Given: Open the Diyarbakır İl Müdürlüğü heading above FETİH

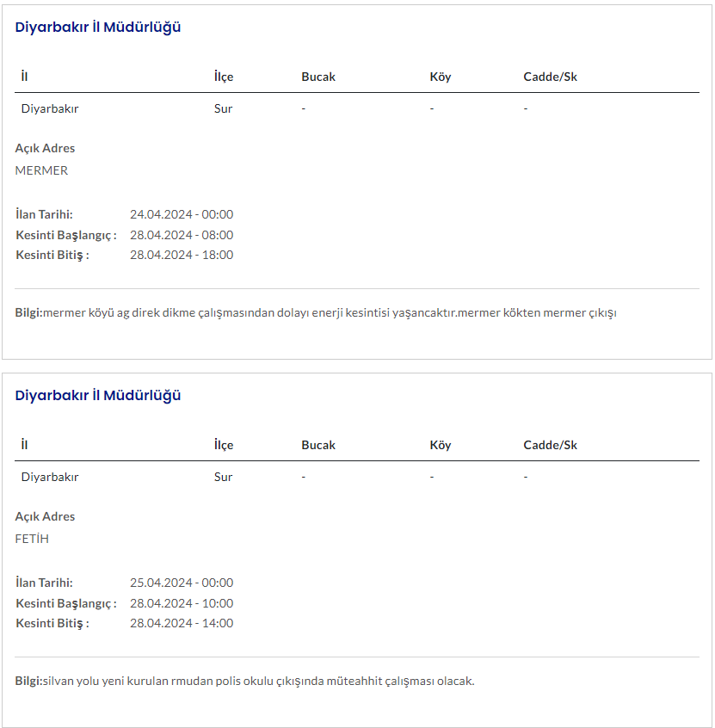Looking at the screenshot, I should click(x=98, y=395).
